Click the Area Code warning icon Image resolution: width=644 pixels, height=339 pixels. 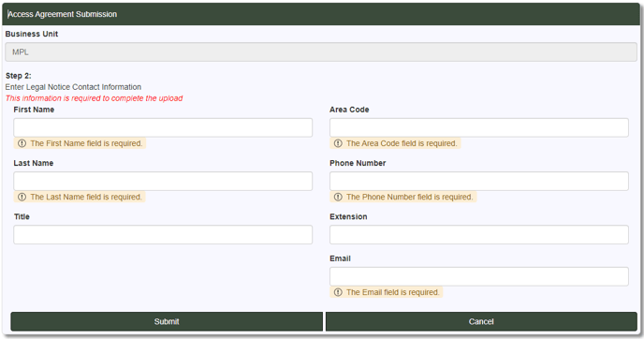point(338,143)
